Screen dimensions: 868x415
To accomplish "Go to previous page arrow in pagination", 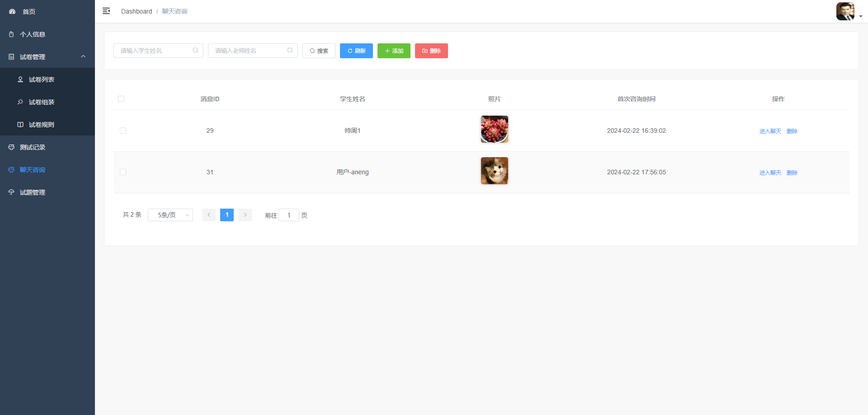I will click(209, 215).
